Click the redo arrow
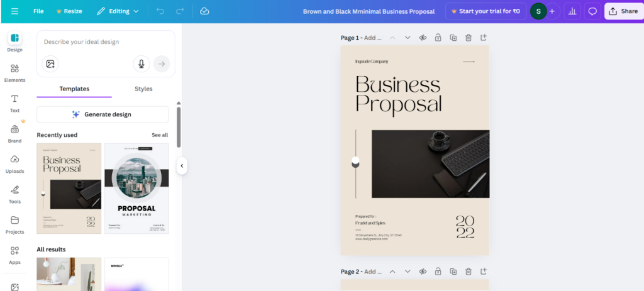Image resolution: width=644 pixels, height=291 pixels. click(x=180, y=11)
